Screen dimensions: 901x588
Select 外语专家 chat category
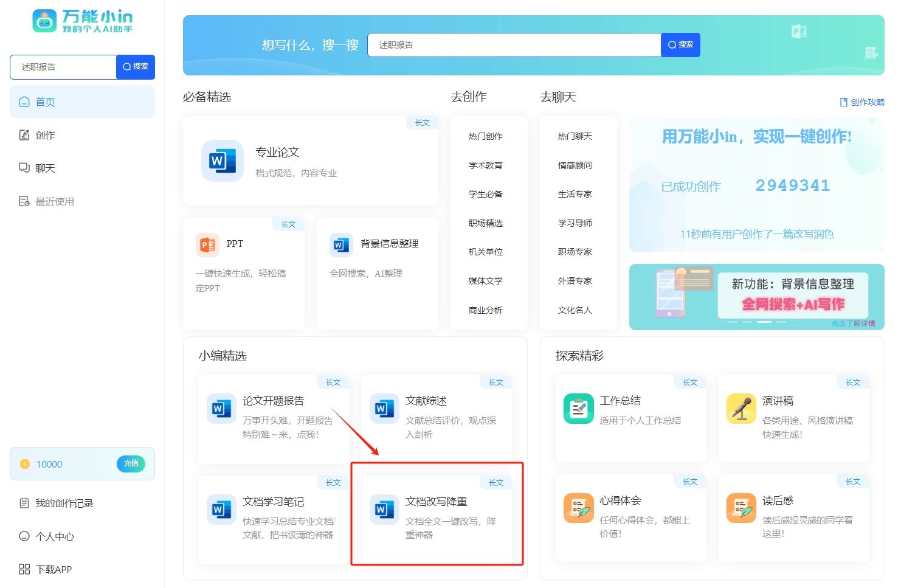[575, 281]
